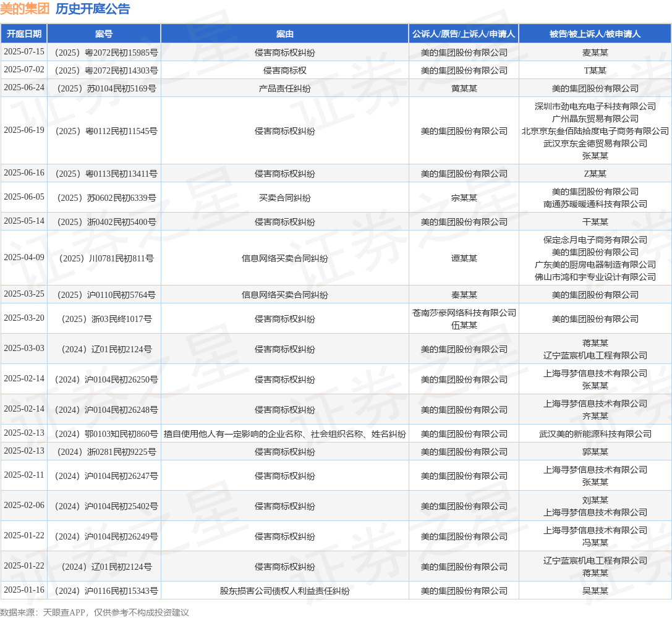Click the 侵害商标权 cause cell

point(284,70)
